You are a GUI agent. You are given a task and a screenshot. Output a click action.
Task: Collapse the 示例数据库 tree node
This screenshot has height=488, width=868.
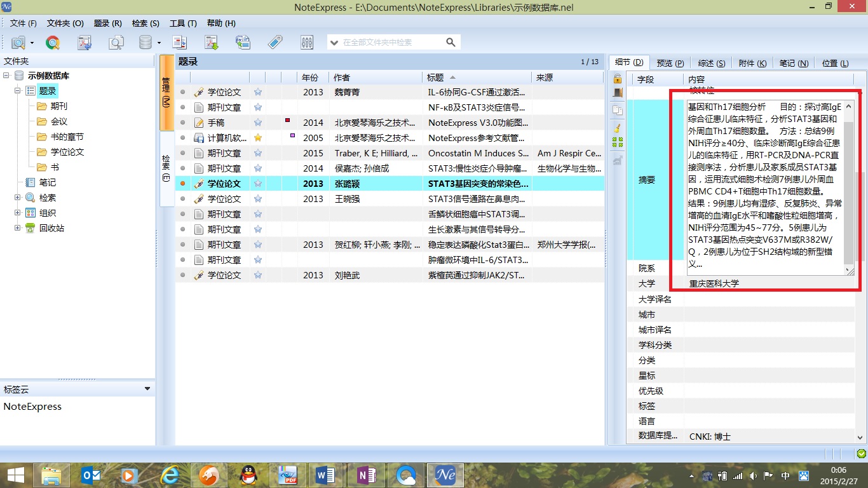pyautogui.click(x=6, y=76)
